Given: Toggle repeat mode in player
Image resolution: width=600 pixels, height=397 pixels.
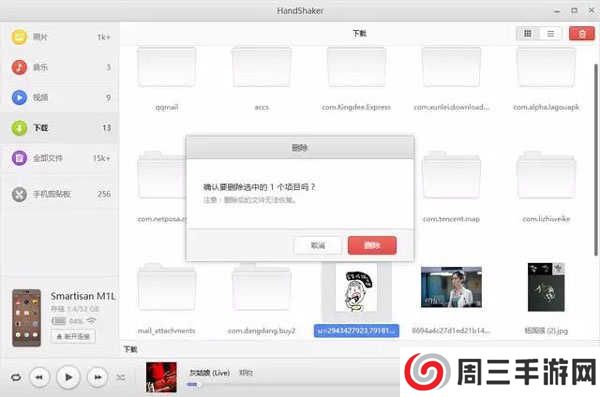Looking at the screenshot, I should point(16,377).
